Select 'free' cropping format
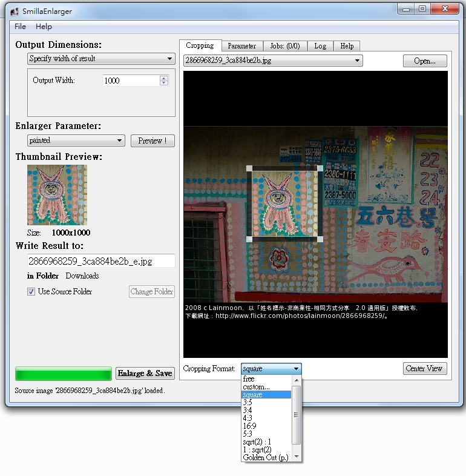 point(266,379)
